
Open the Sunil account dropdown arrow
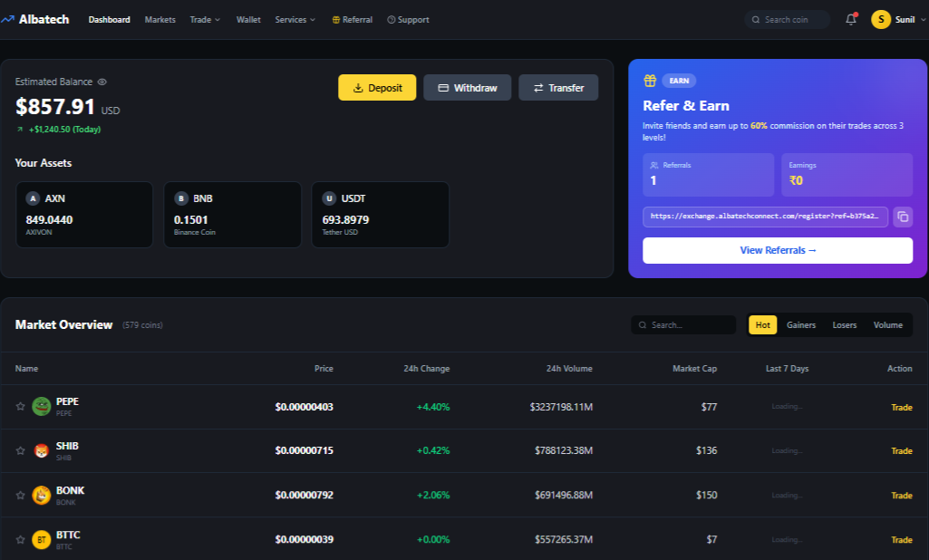(923, 20)
